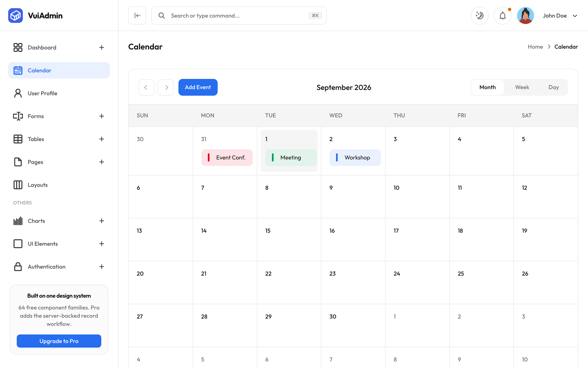
Task: Select day 18 cell
Action: click(x=481, y=239)
